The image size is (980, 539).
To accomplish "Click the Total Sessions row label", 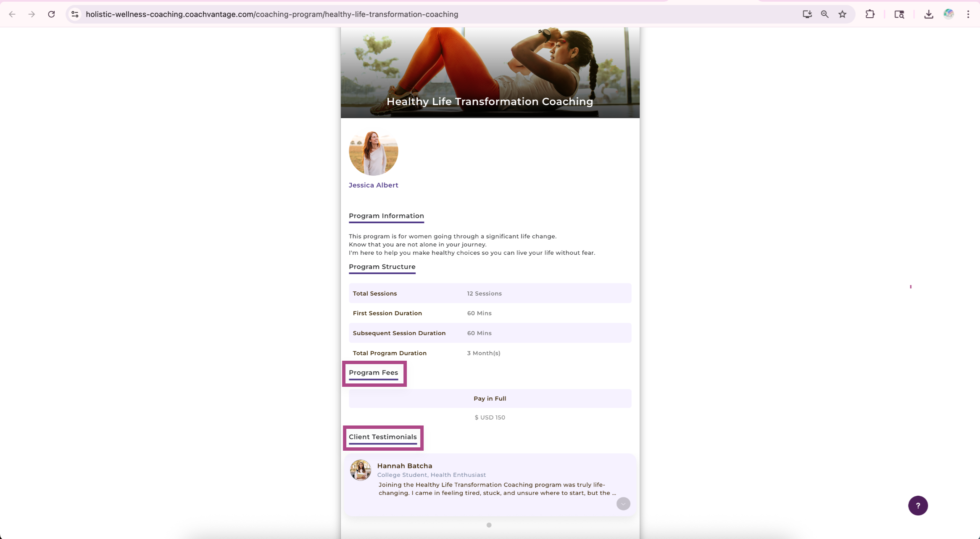I will 375,293.
